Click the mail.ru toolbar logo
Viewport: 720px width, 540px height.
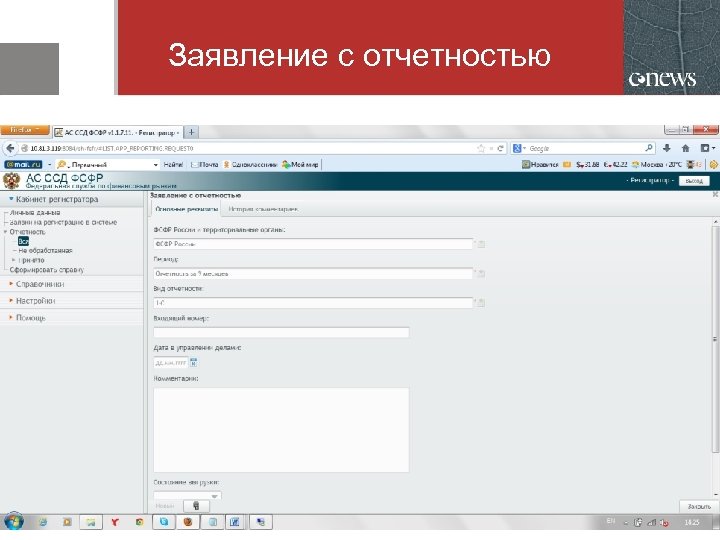point(23,164)
